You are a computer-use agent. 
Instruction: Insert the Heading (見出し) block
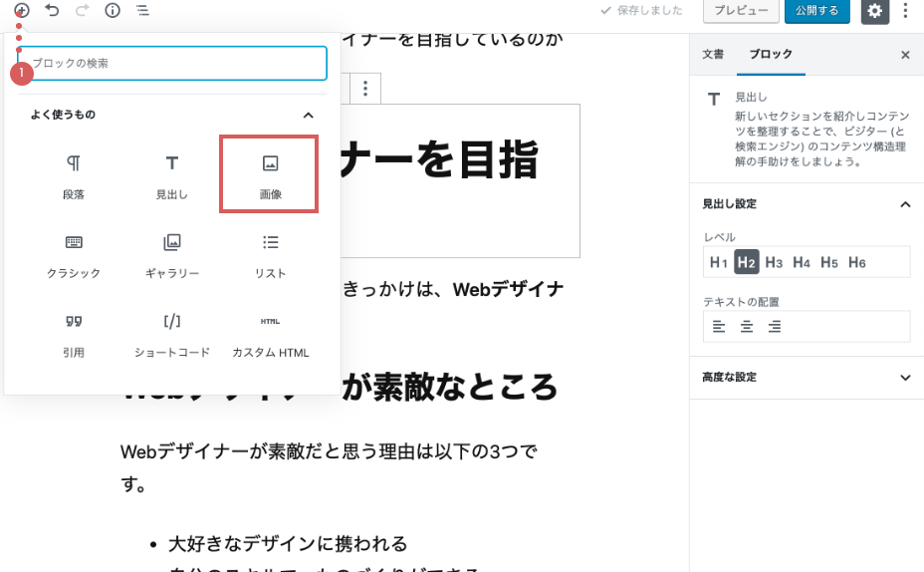pos(171,174)
